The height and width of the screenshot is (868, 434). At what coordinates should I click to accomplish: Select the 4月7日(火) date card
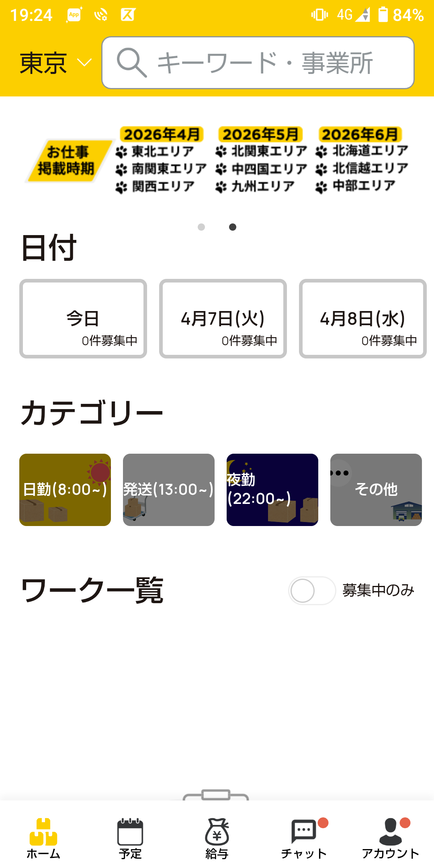point(223,319)
